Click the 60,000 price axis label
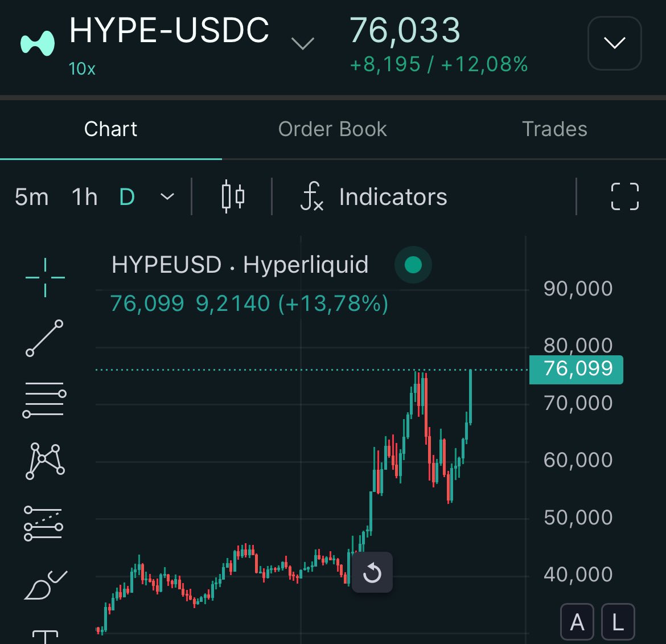Viewport: 666px width, 644px height. (578, 460)
